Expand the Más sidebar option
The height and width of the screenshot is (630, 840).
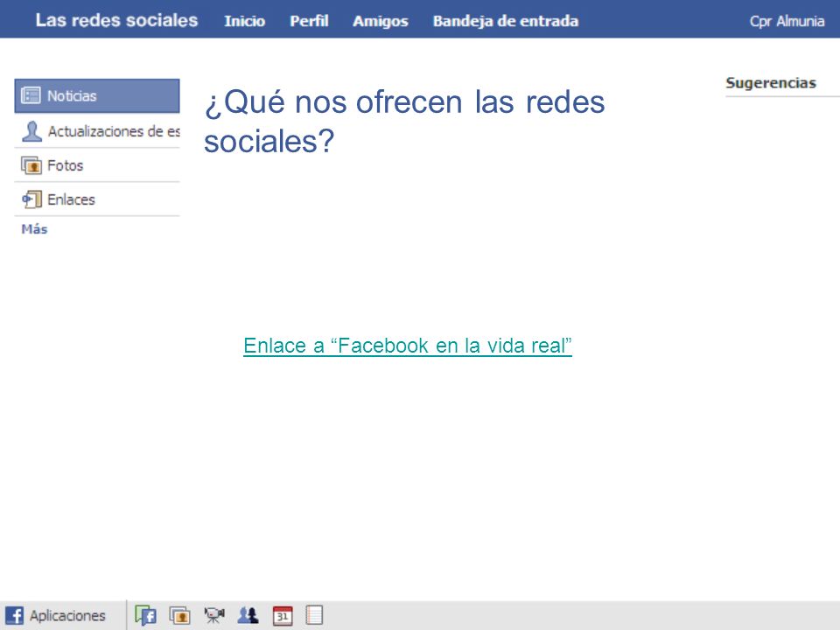(34, 229)
